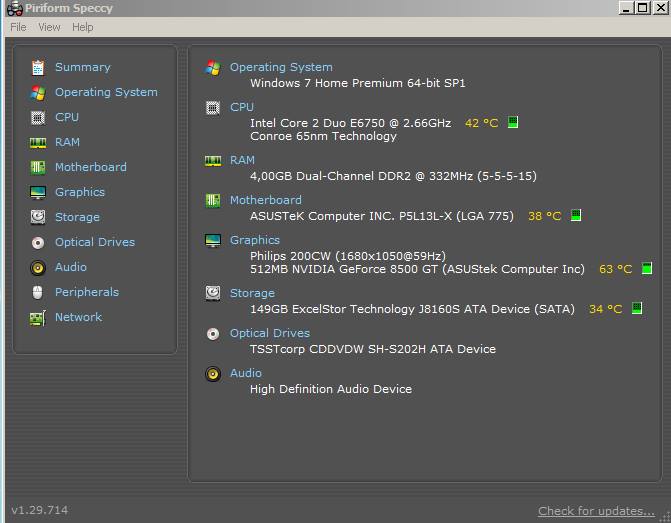
Task: Click the Optical Drives disc icon in sidebar
Action: [38, 243]
